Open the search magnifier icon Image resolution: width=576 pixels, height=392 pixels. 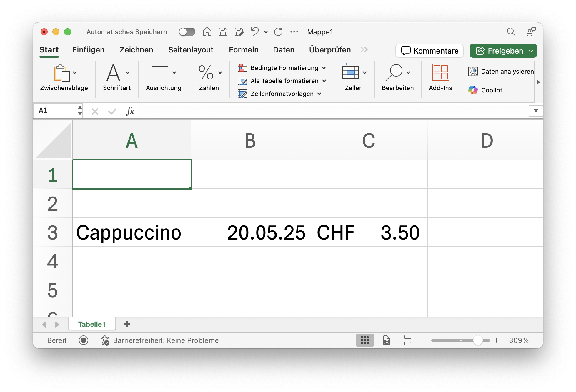pos(511,32)
